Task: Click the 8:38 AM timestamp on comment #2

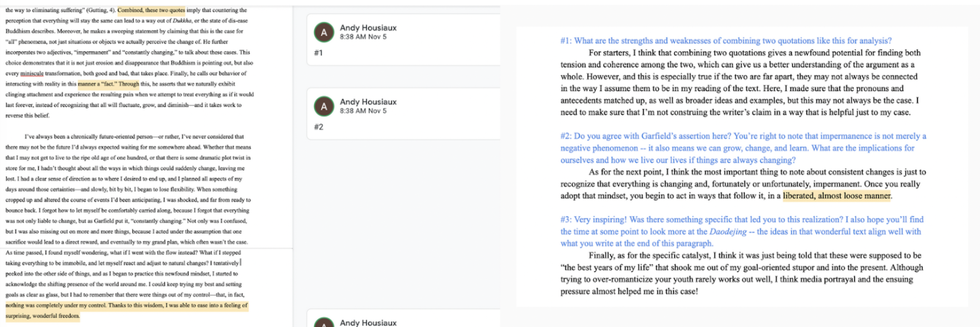Action: (363, 111)
